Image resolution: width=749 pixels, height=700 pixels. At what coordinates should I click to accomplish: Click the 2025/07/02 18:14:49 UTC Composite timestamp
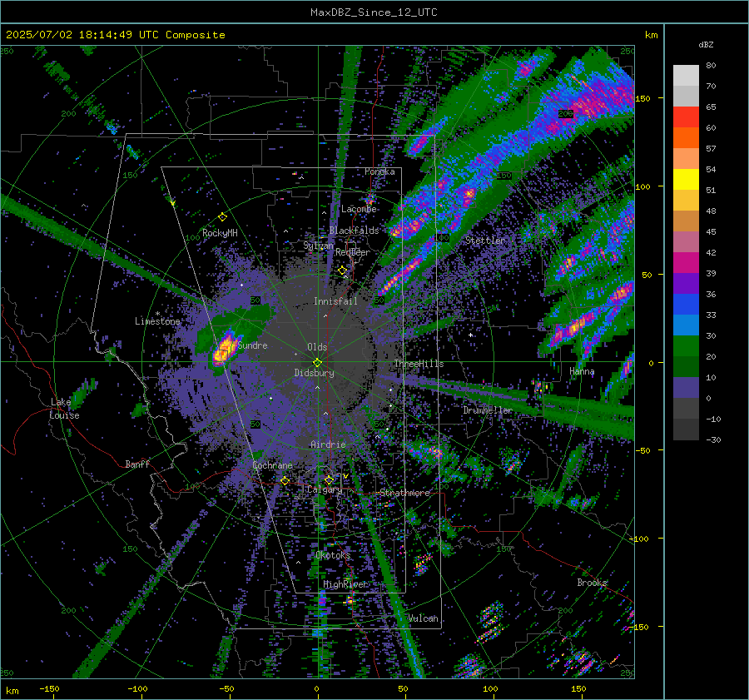pyautogui.click(x=115, y=35)
